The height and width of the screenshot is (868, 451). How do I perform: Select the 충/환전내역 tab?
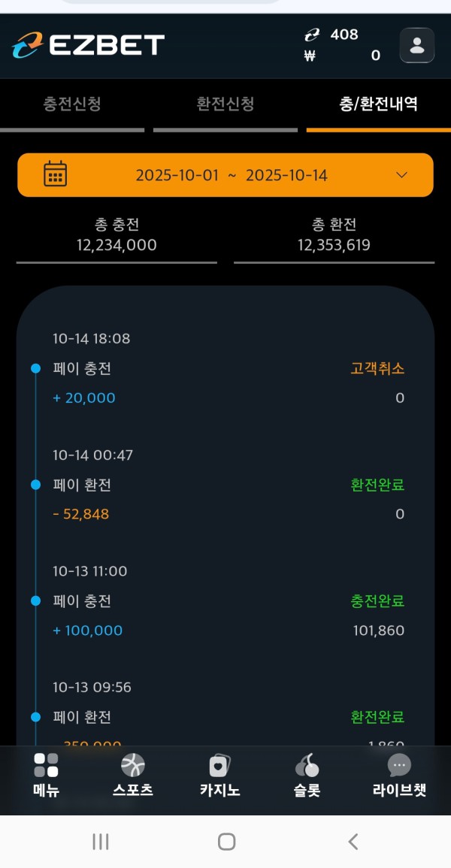coord(378,104)
